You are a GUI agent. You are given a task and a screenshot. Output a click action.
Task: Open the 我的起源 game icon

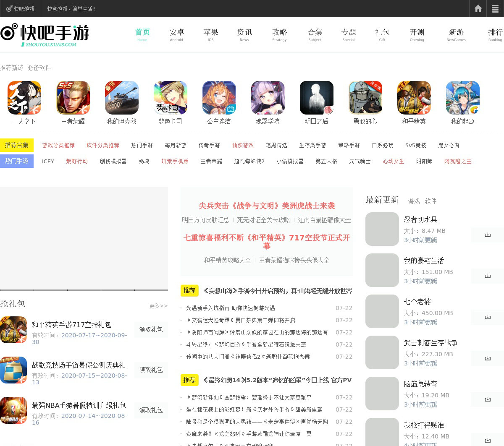tap(463, 98)
